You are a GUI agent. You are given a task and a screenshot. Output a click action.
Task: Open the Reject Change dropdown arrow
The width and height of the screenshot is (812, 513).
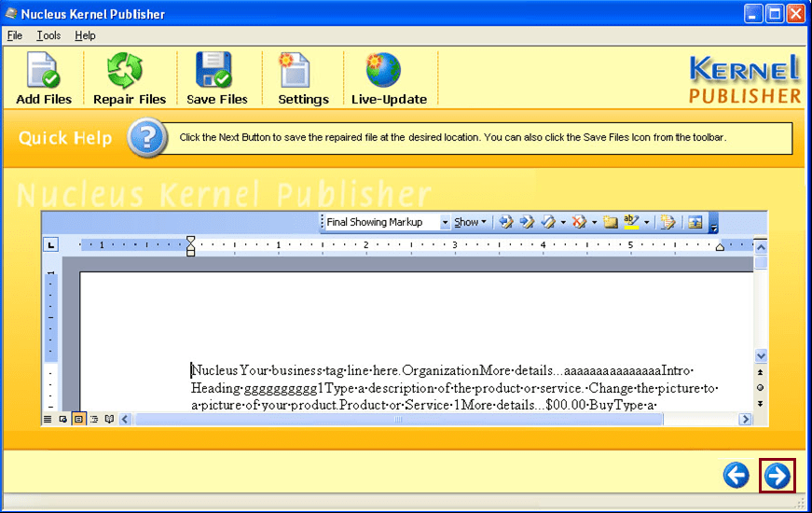pyautogui.click(x=594, y=223)
